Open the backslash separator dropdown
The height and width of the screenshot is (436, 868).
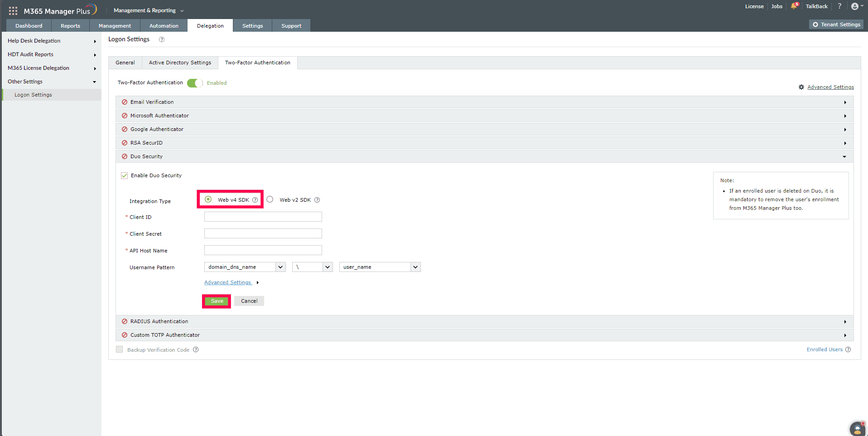pyautogui.click(x=313, y=267)
